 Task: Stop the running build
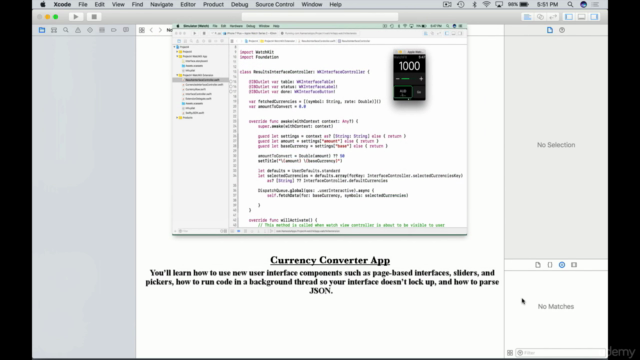(x=94, y=17)
